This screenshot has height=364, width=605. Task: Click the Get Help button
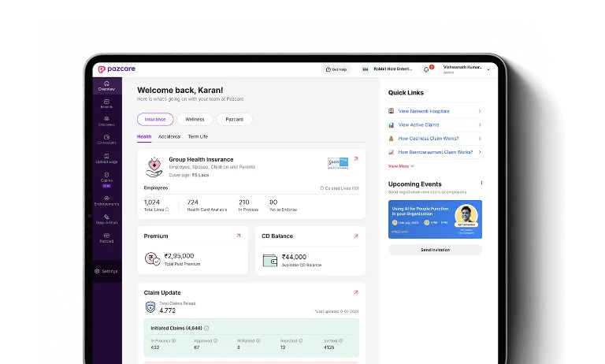[336, 69]
